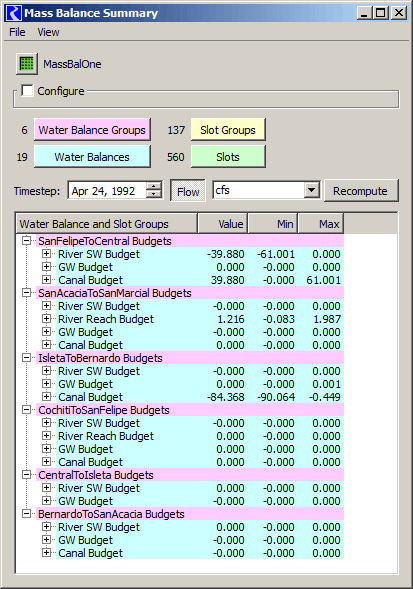This screenshot has width=413, height=589.
Task: Click the green Slots button
Action: [228, 157]
